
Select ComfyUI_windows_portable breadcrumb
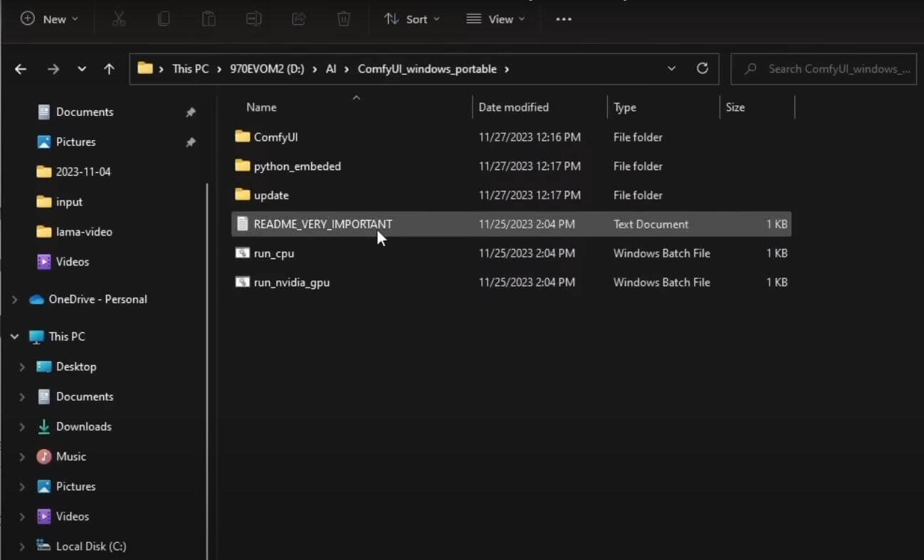click(x=427, y=69)
